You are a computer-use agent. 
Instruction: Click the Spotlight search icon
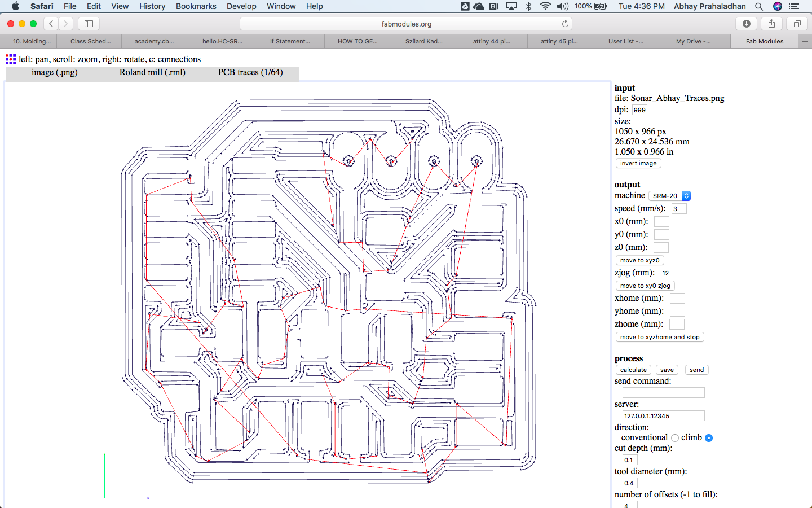[759, 6]
